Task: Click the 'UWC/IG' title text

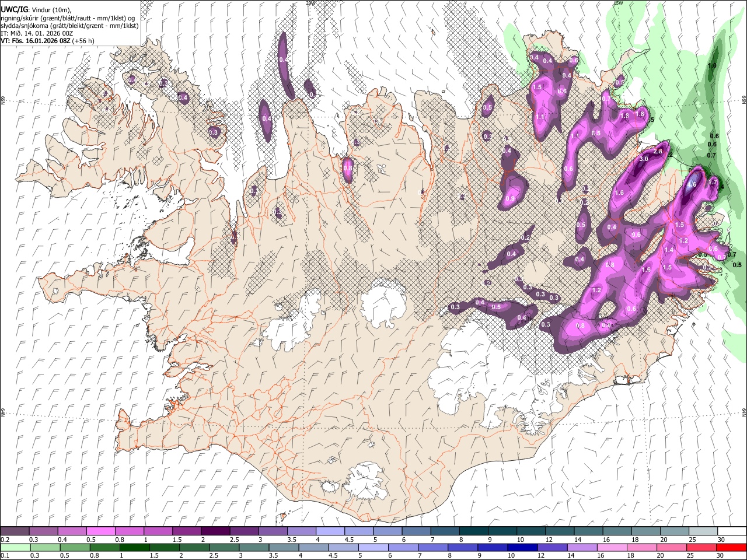Action: point(15,10)
